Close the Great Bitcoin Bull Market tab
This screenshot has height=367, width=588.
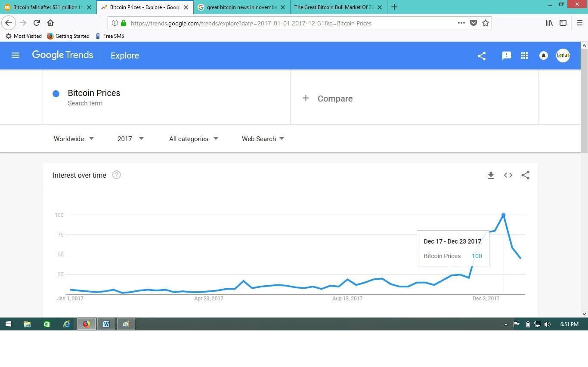pos(380,7)
